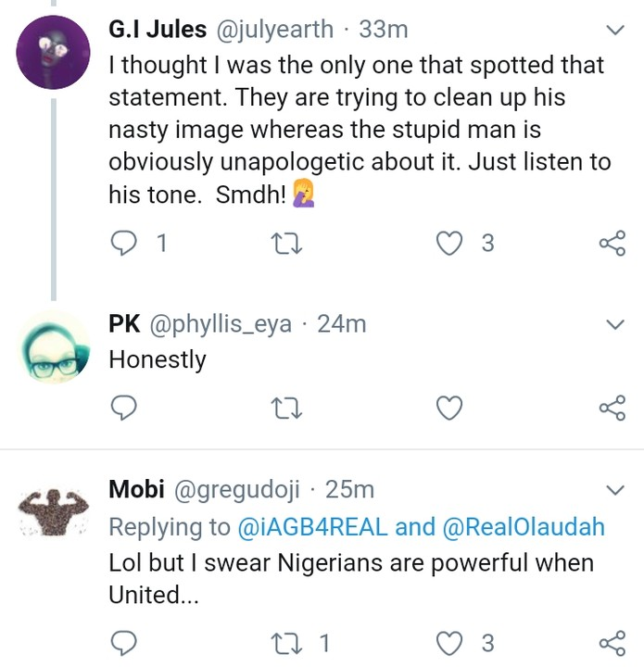Open the @iAGB4REAL profile link
The height and width of the screenshot is (667, 644).
[x=312, y=527]
